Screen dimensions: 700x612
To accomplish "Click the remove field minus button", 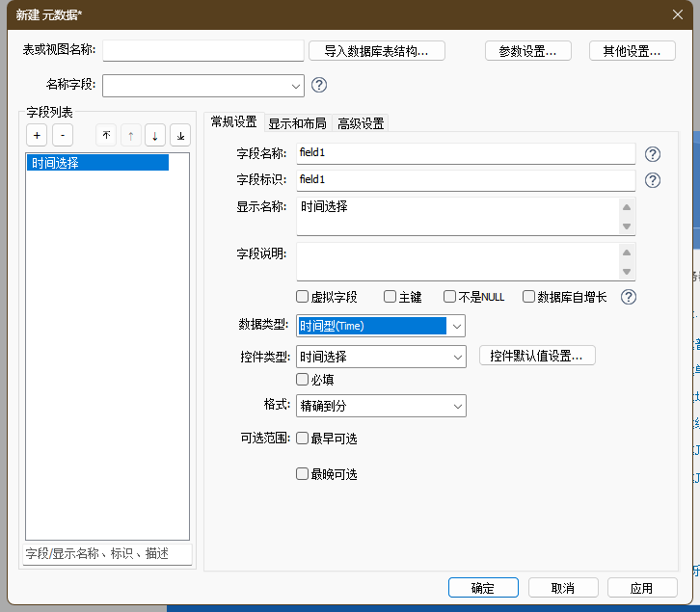I will tap(62, 136).
